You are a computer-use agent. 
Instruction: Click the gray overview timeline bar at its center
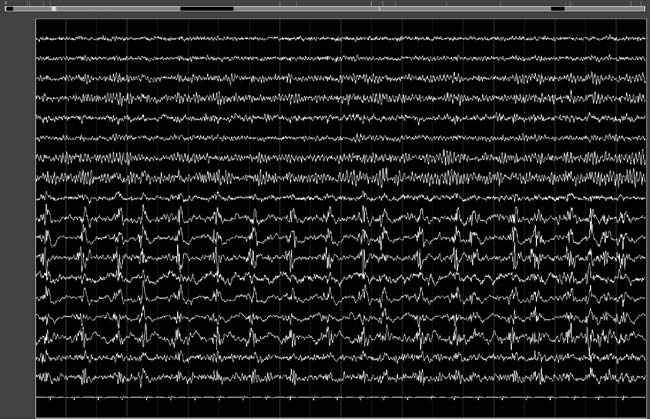tap(325, 8)
